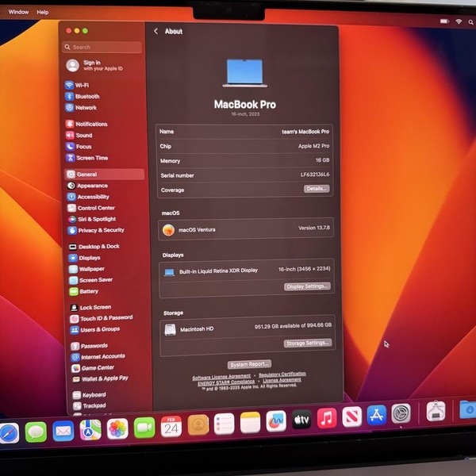Select Trackpad in the sidebar
This screenshot has width=476, height=476.
(90, 405)
